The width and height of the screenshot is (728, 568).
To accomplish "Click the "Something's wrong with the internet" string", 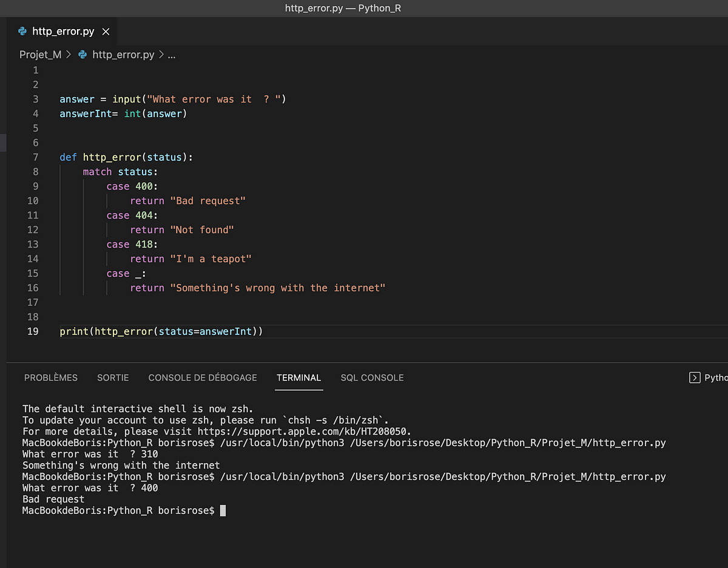I will pyautogui.click(x=278, y=288).
